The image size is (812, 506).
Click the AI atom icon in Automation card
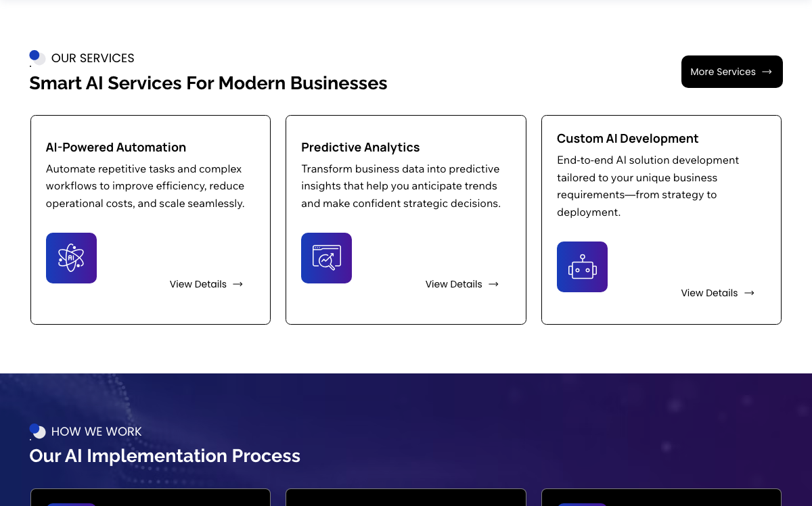click(x=71, y=258)
